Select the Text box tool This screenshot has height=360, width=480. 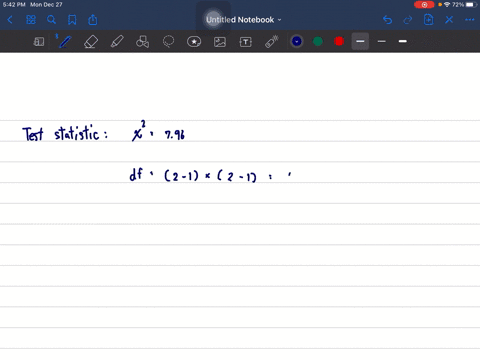tap(246, 42)
